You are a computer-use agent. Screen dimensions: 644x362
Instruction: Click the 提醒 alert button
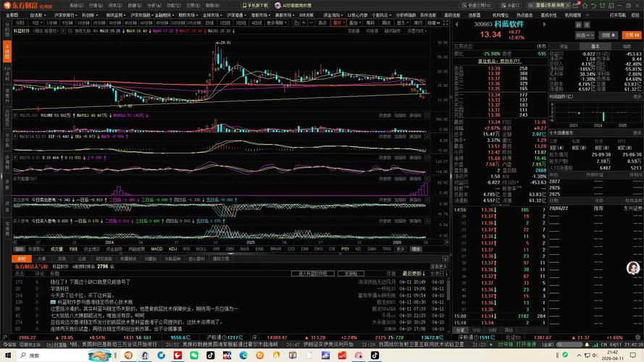608,35
